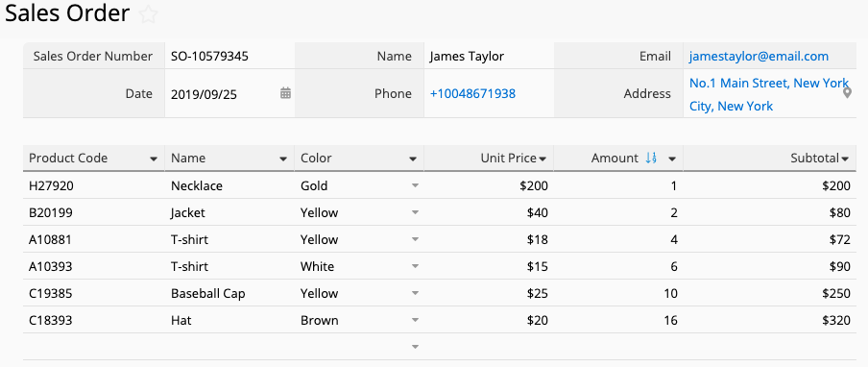
Task: Open Name column header dropdown
Action: click(x=283, y=159)
